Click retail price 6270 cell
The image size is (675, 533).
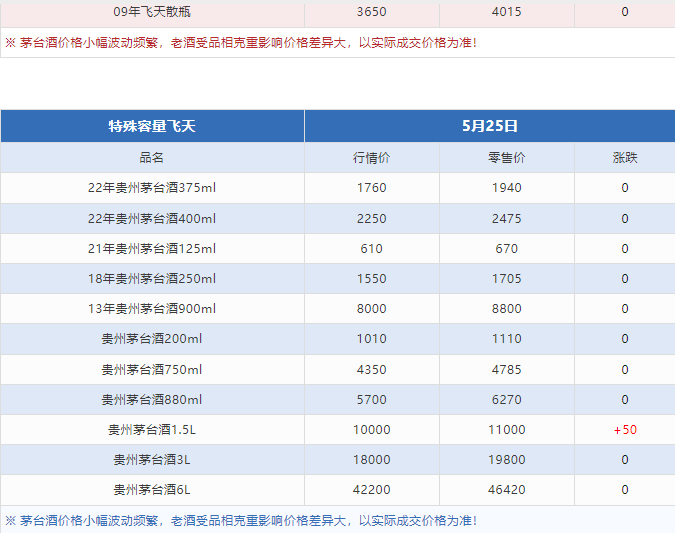coord(507,400)
